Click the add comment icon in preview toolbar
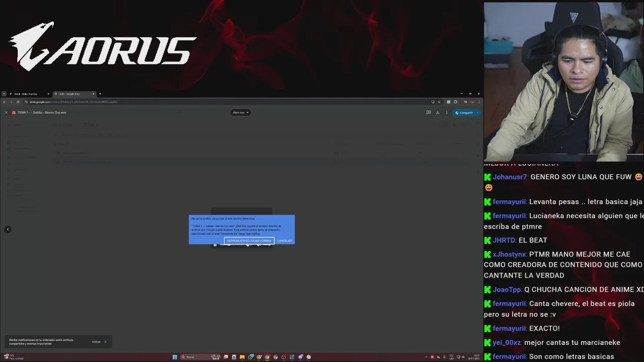 pyautogui.click(x=429, y=112)
